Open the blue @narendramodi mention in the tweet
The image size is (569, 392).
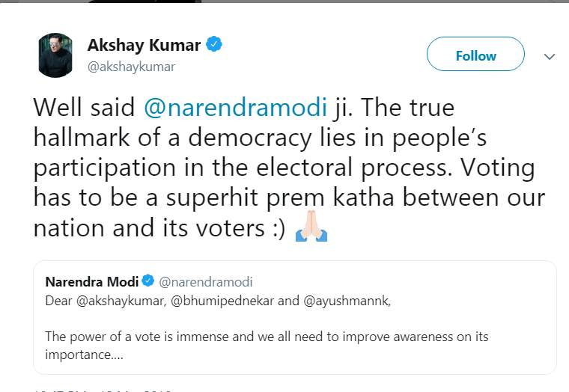236,107
